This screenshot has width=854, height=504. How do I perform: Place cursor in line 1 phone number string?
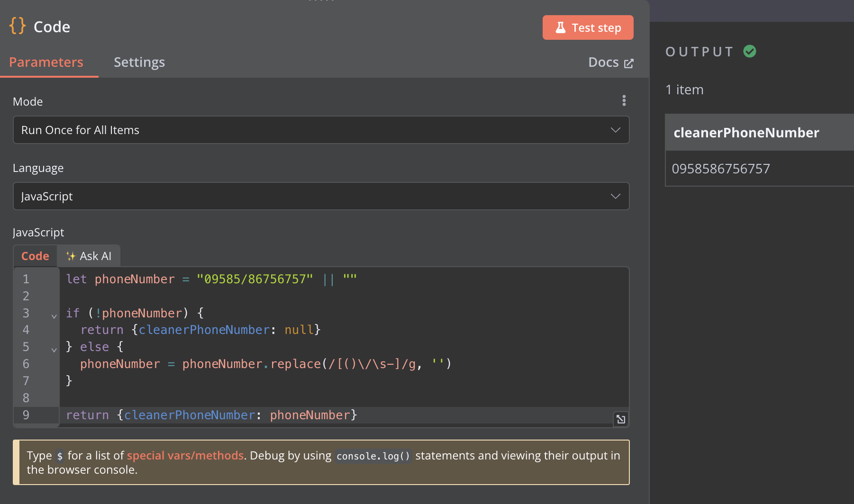pyautogui.click(x=255, y=279)
